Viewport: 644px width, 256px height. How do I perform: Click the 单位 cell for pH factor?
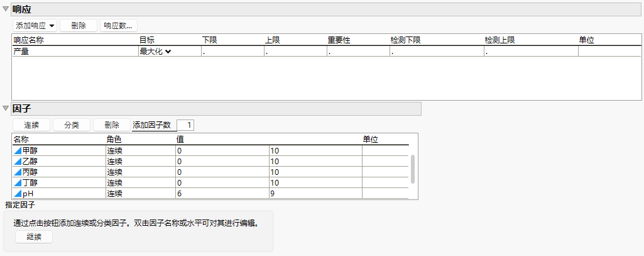tap(385, 194)
